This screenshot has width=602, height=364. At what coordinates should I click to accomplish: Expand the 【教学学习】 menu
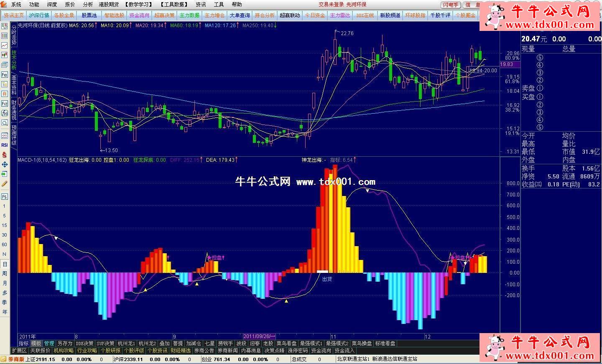pyautogui.click(x=139, y=5)
